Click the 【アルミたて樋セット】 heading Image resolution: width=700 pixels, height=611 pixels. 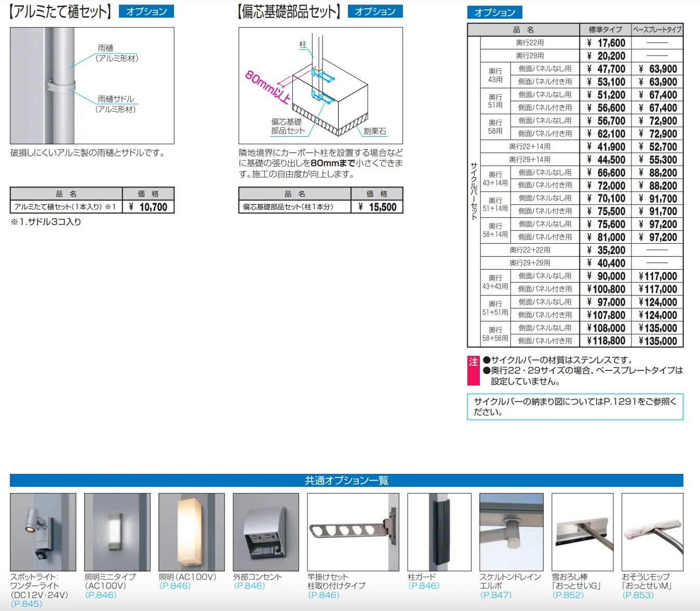[x=60, y=11]
